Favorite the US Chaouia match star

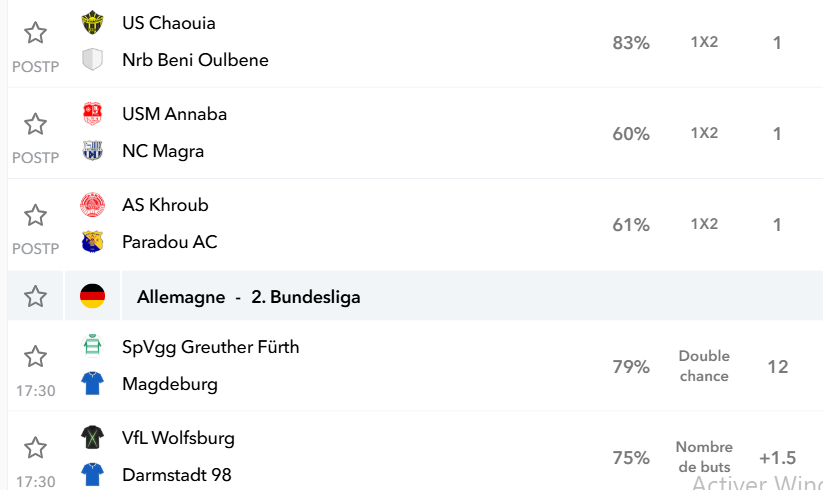(x=35, y=33)
